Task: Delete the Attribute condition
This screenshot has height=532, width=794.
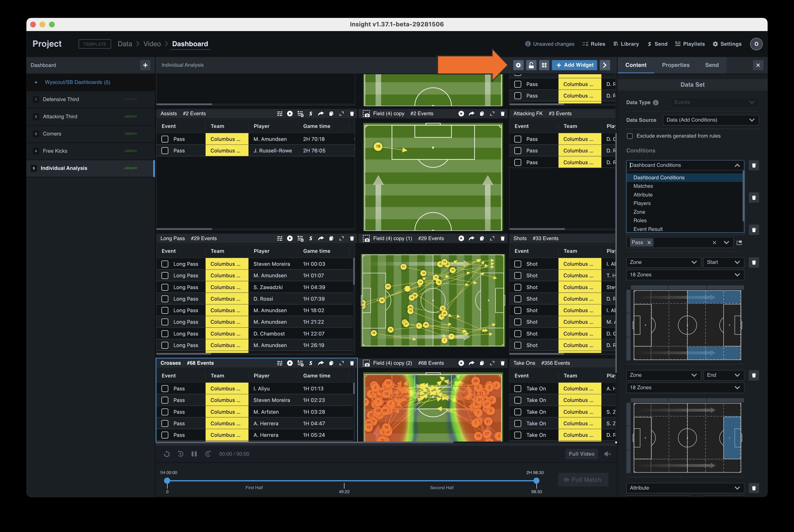Action: [754, 488]
